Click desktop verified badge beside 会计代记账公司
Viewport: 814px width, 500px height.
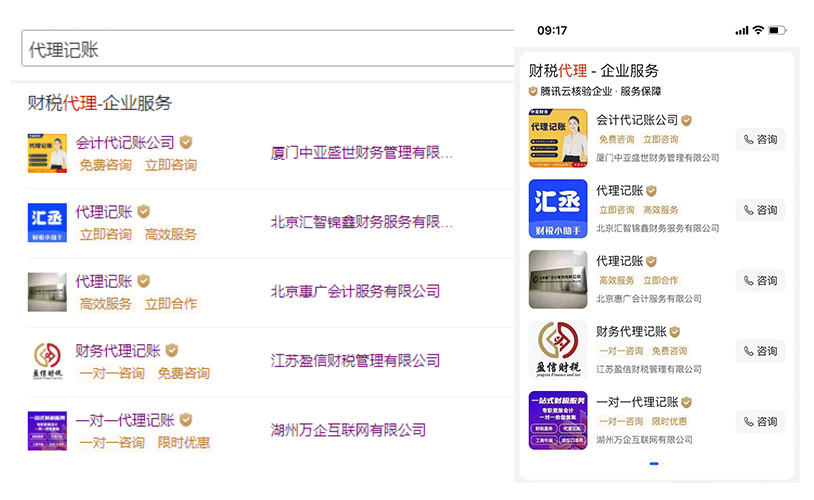pos(186,142)
